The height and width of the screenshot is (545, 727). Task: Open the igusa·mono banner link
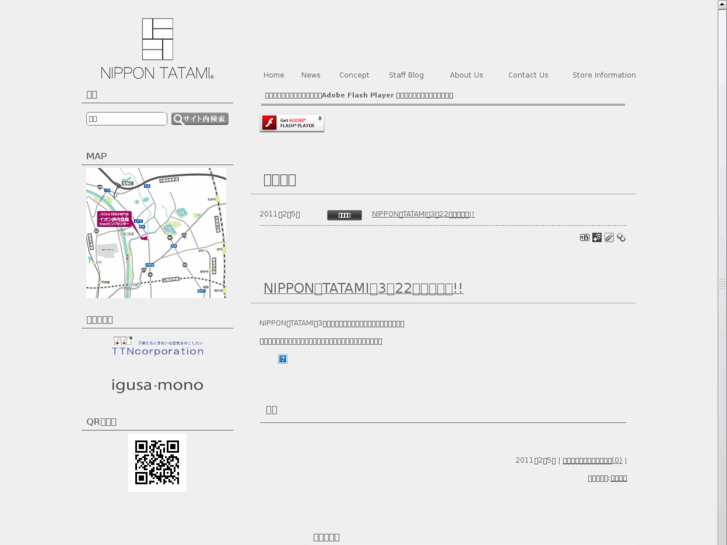click(x=157, y=385)
